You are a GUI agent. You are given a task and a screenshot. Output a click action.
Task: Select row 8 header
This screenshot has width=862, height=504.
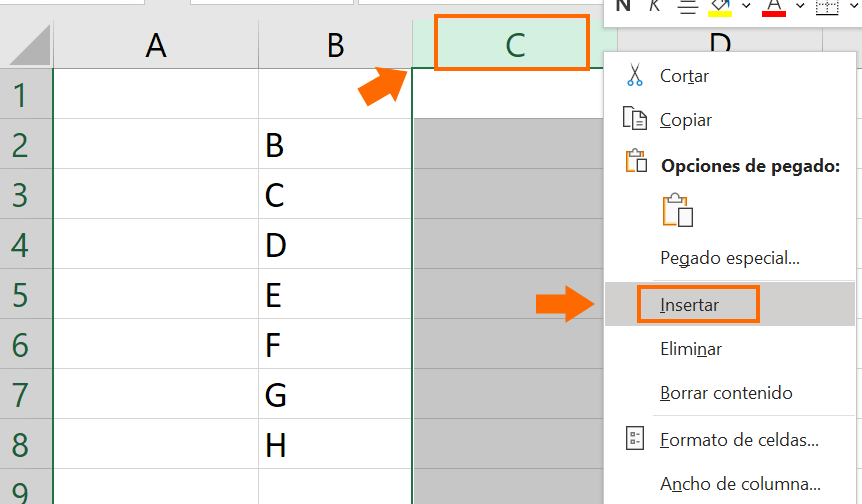click(x=26, y=444)
